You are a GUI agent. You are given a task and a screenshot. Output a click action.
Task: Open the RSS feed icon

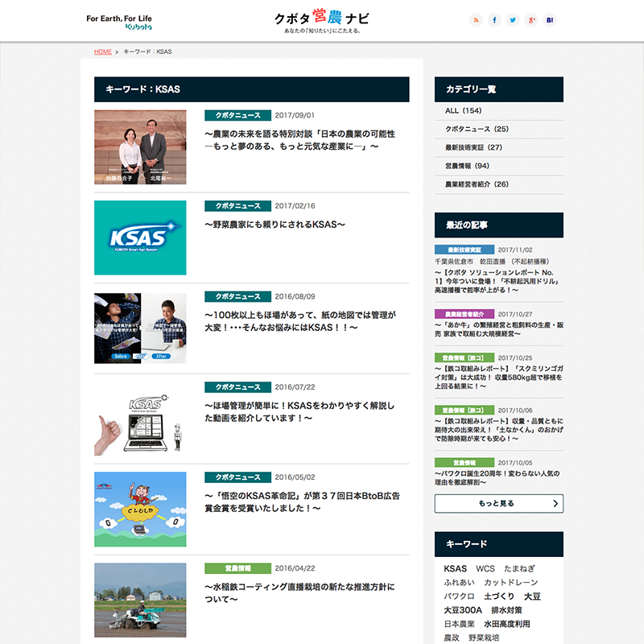coord(476,19)
